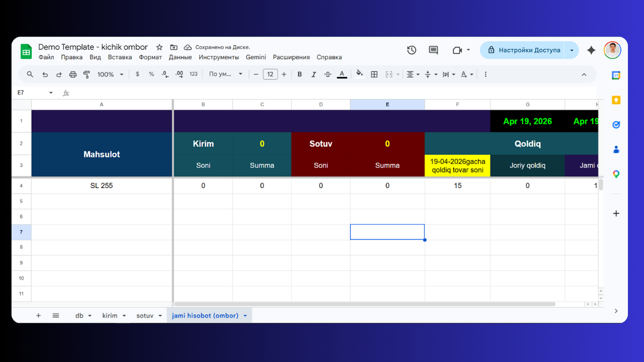This screenshot has width=644, height=362.
Task: Toggle strikethrough formatting
Action: click(328, 74)
